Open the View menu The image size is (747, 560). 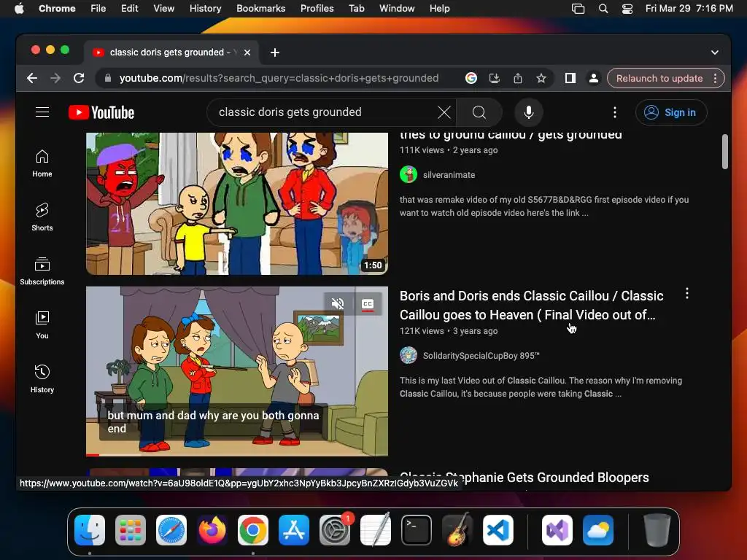click(163, 9)
